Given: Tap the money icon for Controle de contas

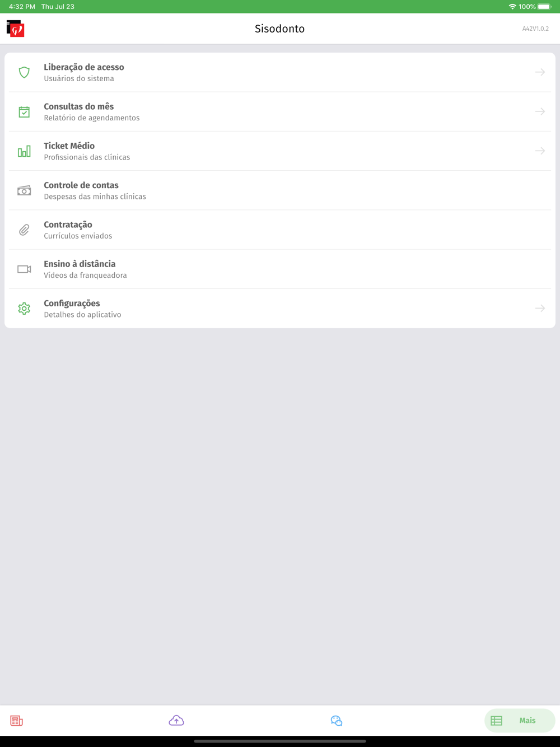Looking at the screenshot, I should pos(24,190).
